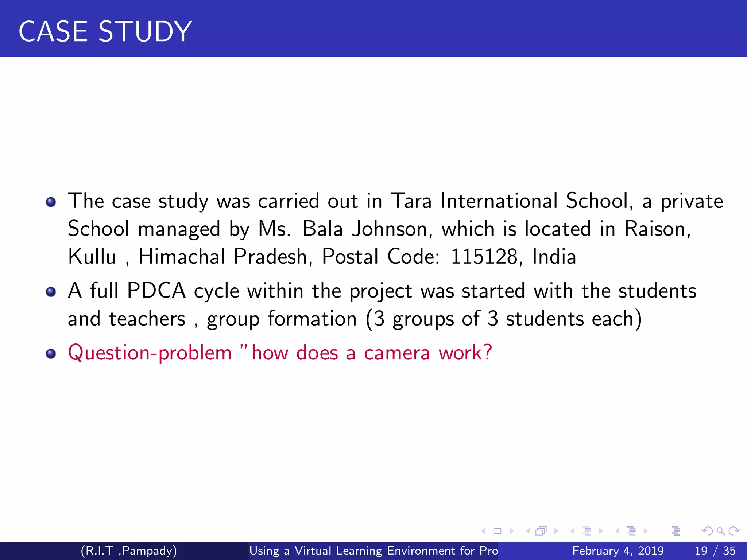Click the subsection navigation icon

[x=587, y=531]
